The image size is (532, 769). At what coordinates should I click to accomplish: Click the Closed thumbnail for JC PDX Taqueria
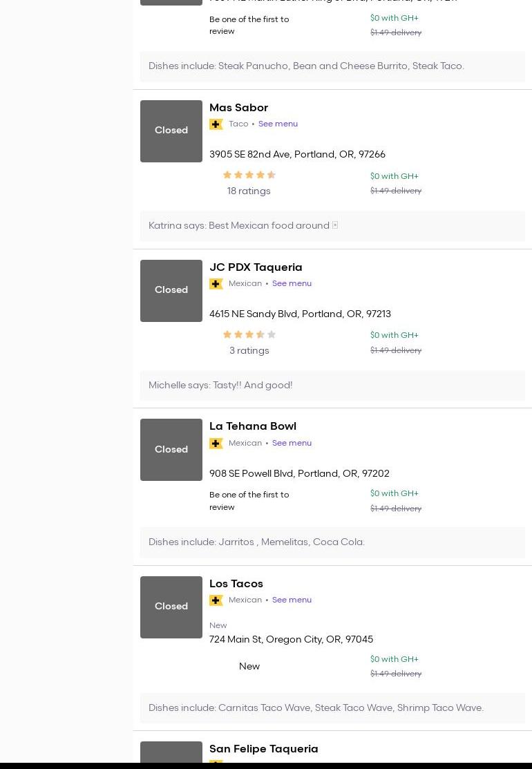coord(171,291)
